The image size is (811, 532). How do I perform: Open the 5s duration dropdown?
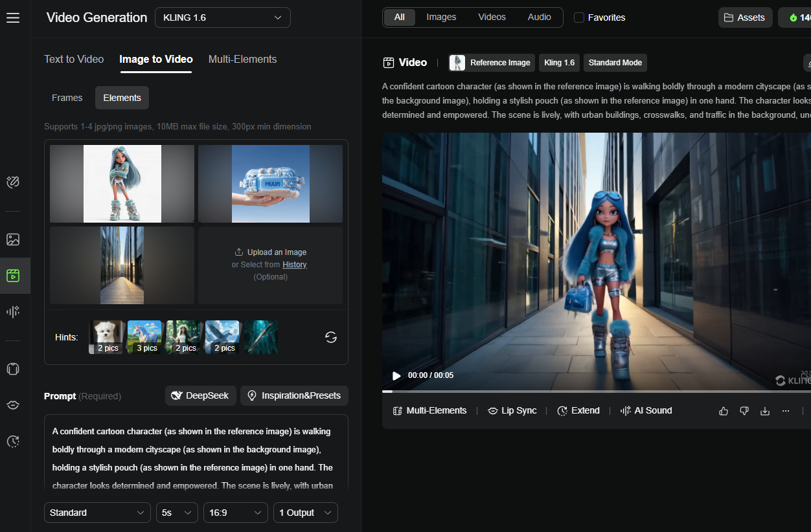(x=177, y=513)
